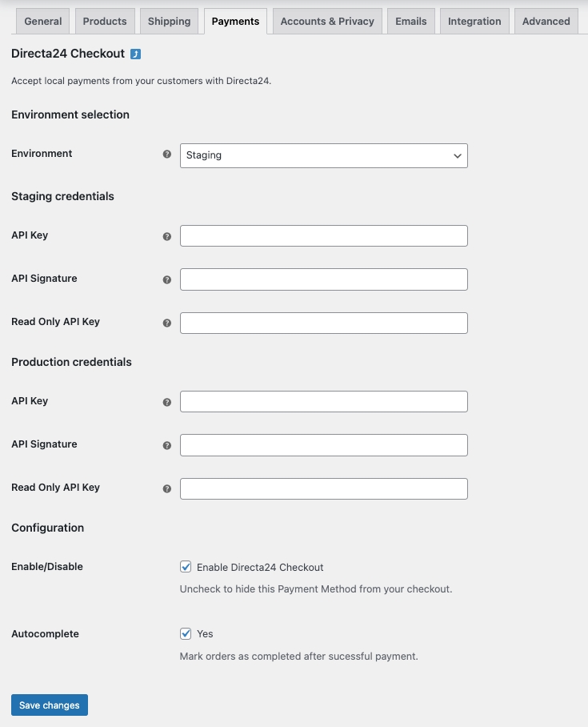Click the Staging API Key help icon
The width and height of the screenshot is (588, 727).
tap(167, 236)
